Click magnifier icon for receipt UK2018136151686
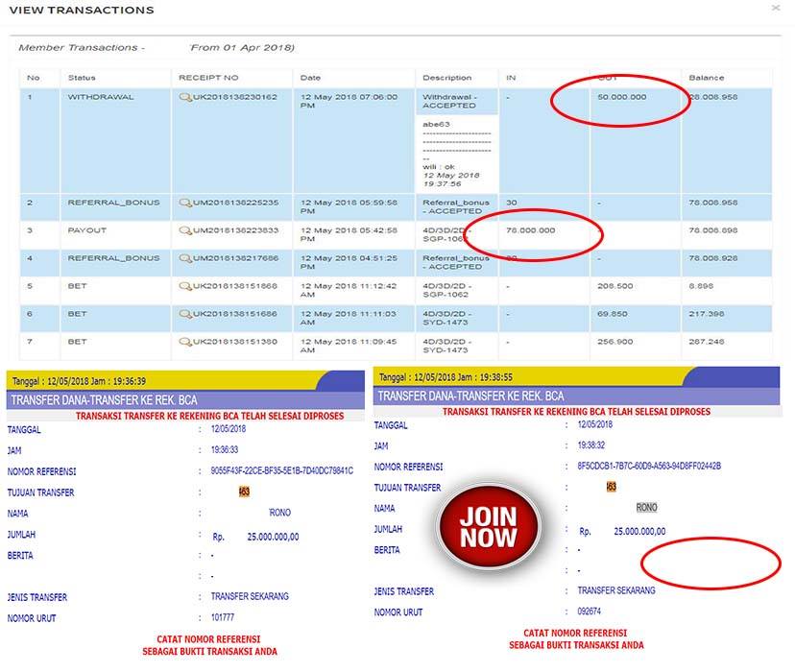Image resolution: width=795 pixels, height=672 pixels. tap(185, 314)
